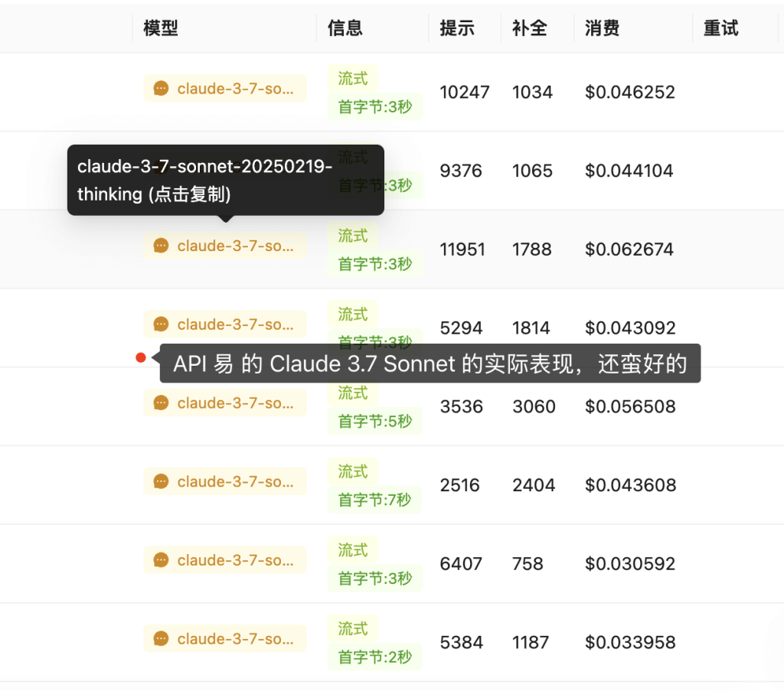Sort by the 模型 column header

coord(161,28)
